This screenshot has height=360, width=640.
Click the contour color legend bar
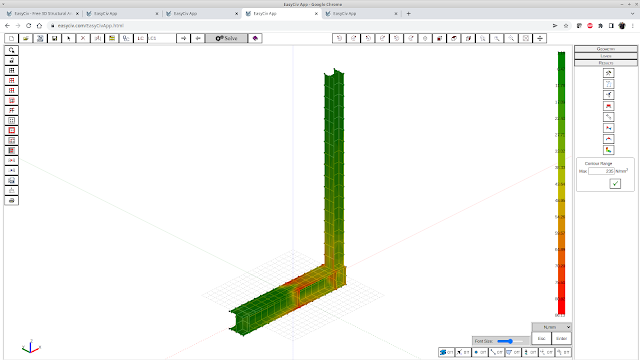[x=562, y=183]
